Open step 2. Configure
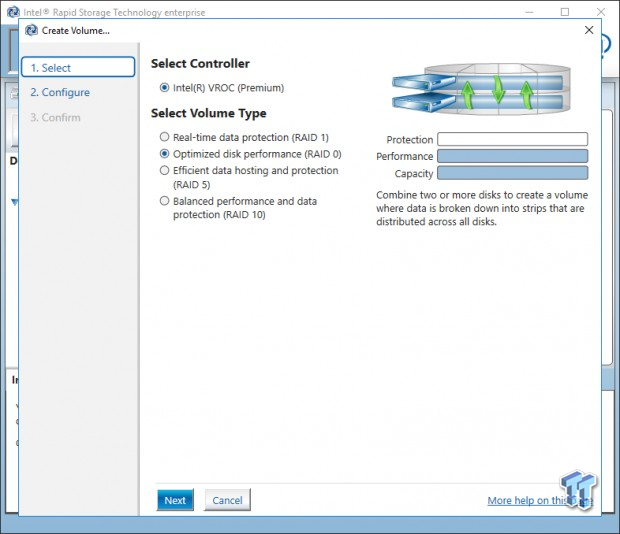The image size is (620, 534). click(x=60, y=92)
